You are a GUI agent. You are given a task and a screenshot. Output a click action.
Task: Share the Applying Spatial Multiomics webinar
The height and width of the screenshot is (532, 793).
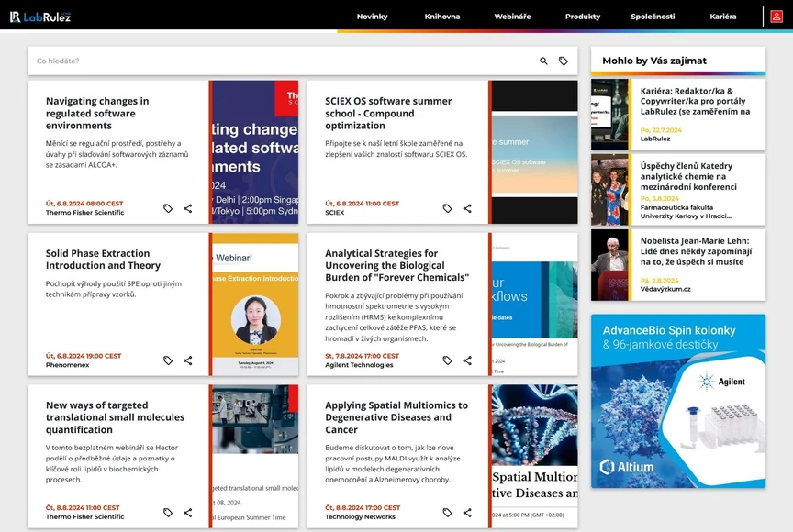pos(467,513)
